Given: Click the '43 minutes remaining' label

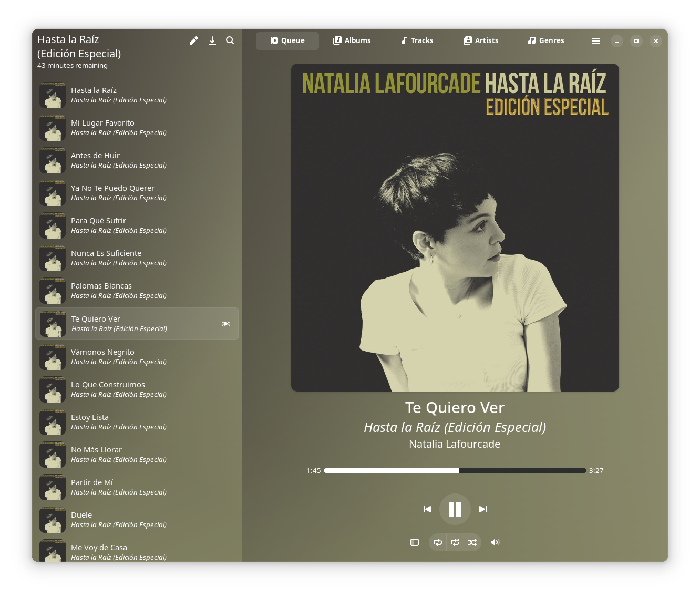Looking at the screenshot, I should tap(73, 66).
